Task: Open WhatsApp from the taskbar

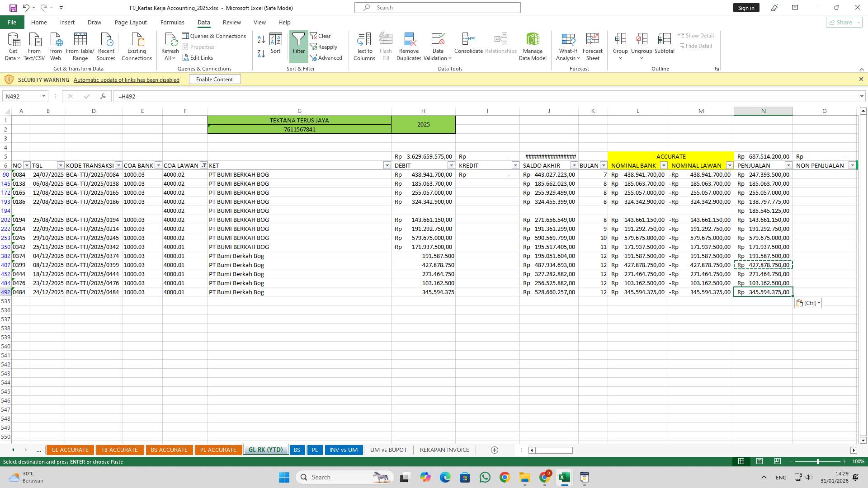Action: (485, 477)
